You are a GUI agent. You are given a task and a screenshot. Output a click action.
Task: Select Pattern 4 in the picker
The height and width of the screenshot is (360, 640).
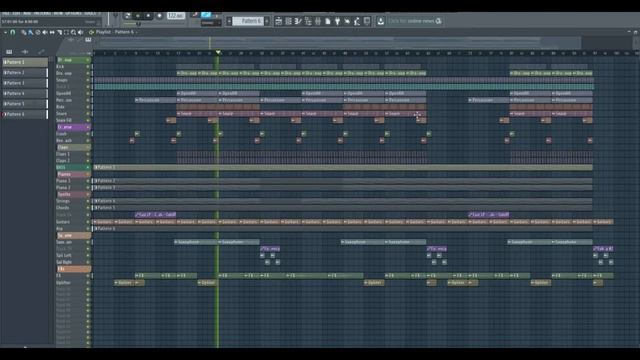(25, 93)
